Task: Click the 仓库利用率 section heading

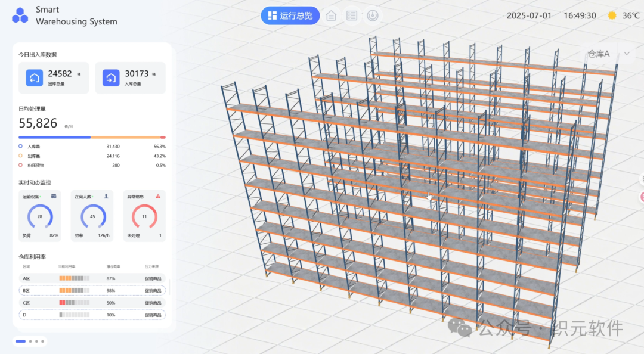Action: [32, 257]
